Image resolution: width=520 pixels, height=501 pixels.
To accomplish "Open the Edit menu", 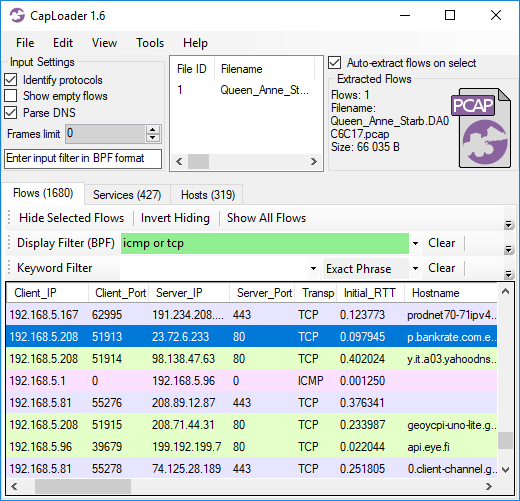I will pyautogui.click(x=63, y=43).
